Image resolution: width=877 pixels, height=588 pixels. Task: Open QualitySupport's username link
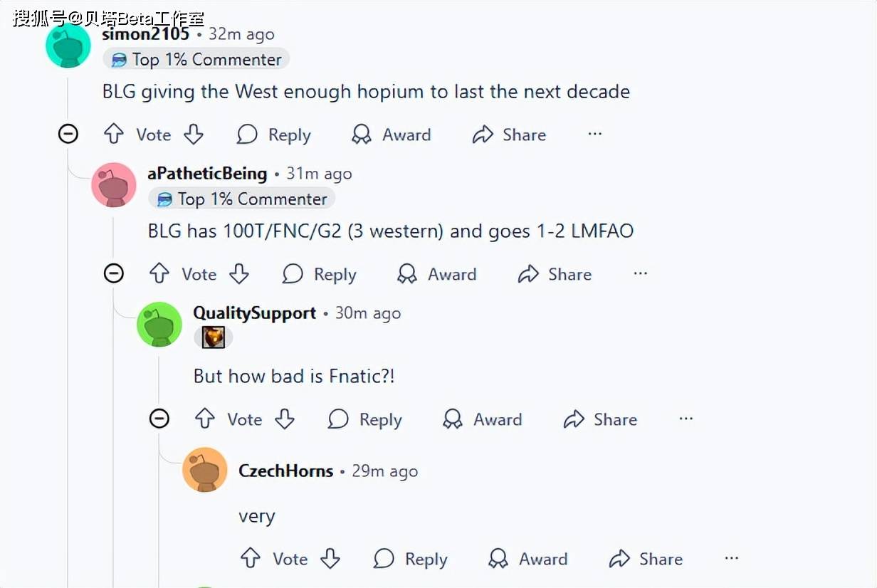pos(255,313)
